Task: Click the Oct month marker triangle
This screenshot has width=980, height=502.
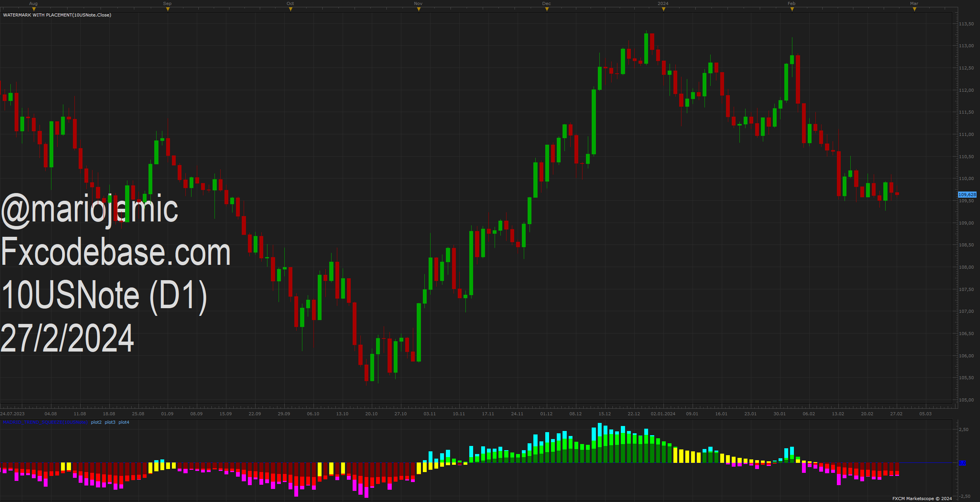Action: (x=290, y=9)
